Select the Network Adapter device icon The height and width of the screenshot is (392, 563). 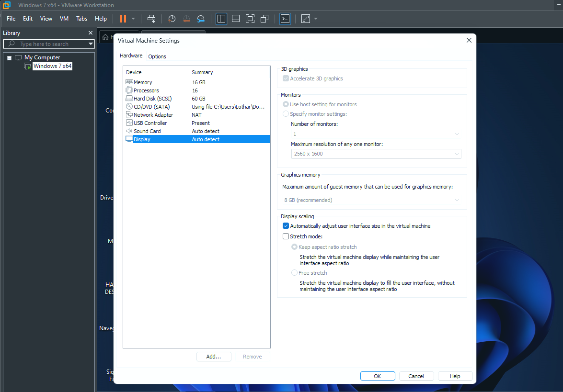(x=129, y=115)
